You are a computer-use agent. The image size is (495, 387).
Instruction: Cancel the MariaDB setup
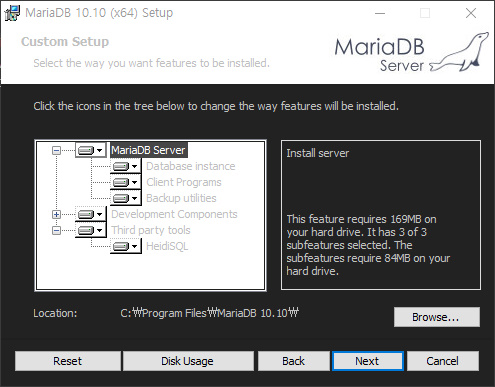click(x=443, y=361)
